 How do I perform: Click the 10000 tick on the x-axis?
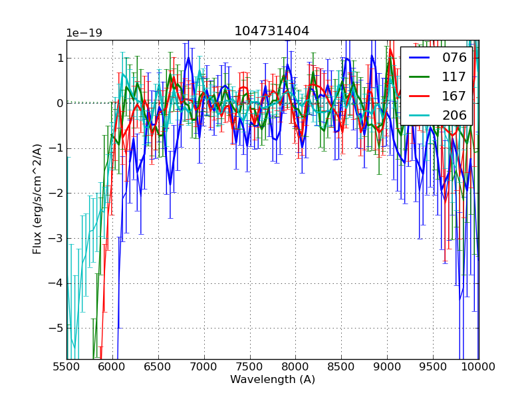(x=477, y=366)
